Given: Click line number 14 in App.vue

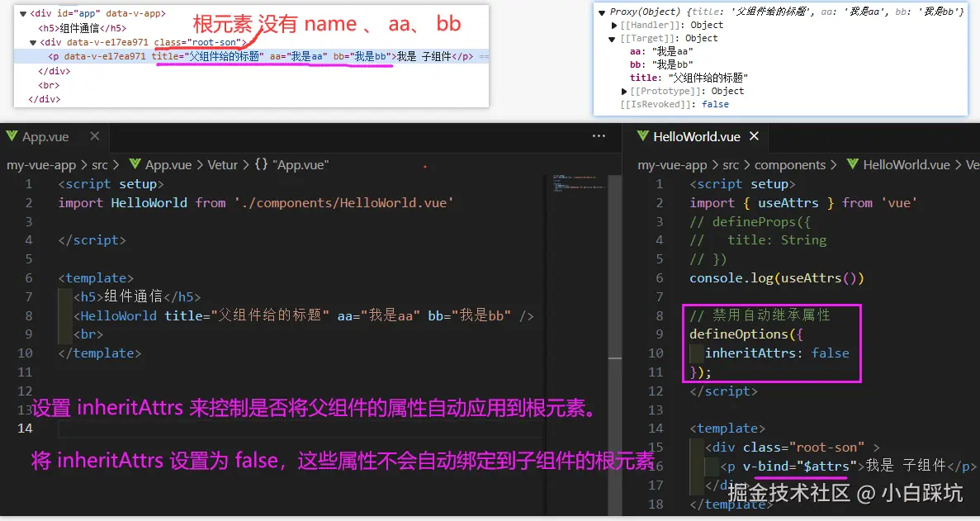Looking at the screenshot, I should tap(25, 428).
